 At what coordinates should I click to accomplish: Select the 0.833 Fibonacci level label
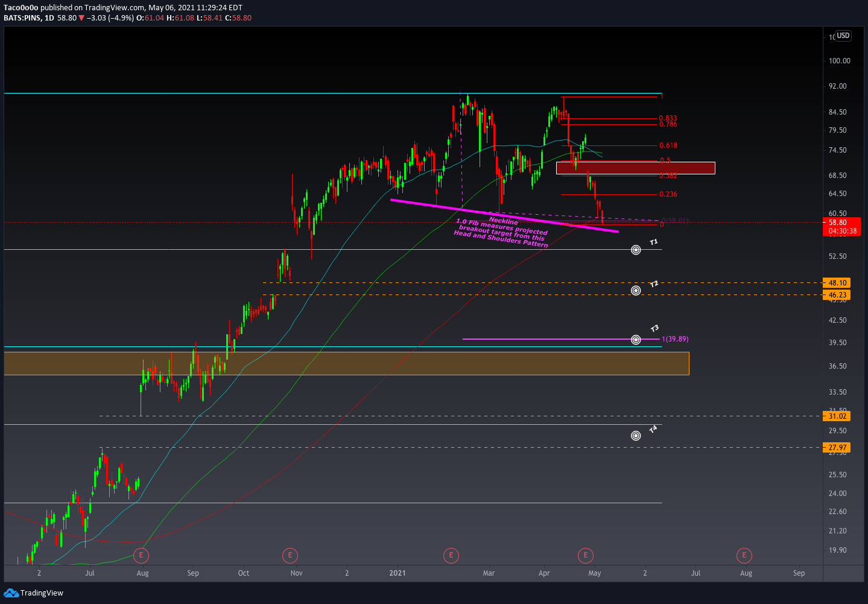pos(668,118)
